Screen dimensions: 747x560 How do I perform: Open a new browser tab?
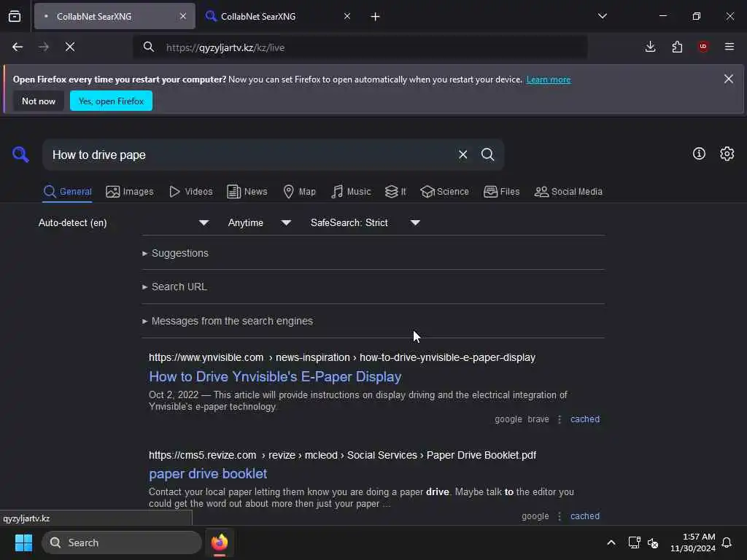(x=376, y=17)
